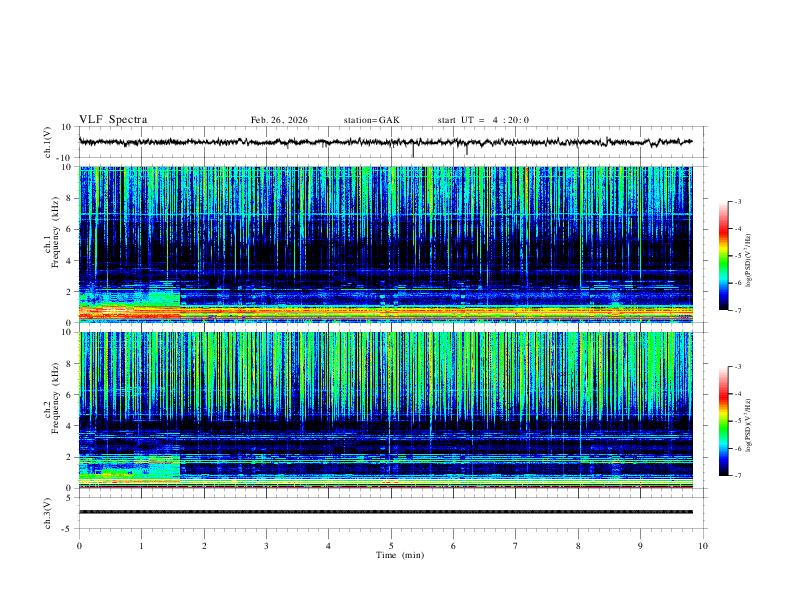
Task: Click the date 'Feb. 26, 2026'
Action: (279, 120)
